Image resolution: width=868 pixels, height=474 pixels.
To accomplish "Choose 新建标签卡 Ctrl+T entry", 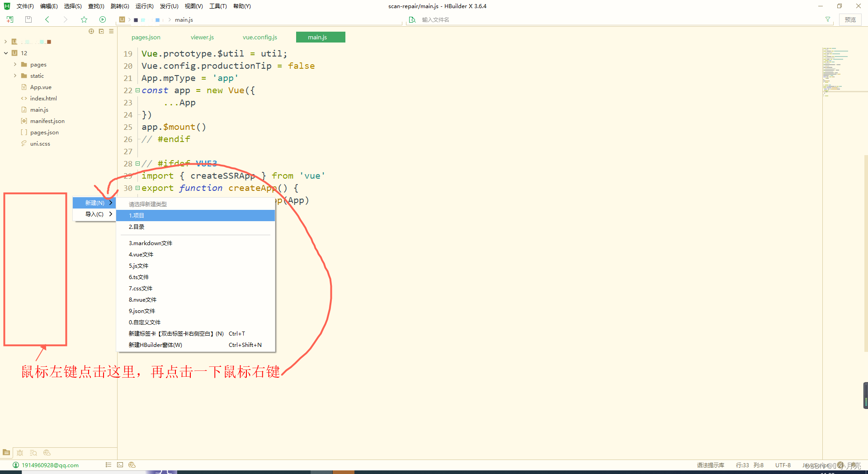I will 196,333.
